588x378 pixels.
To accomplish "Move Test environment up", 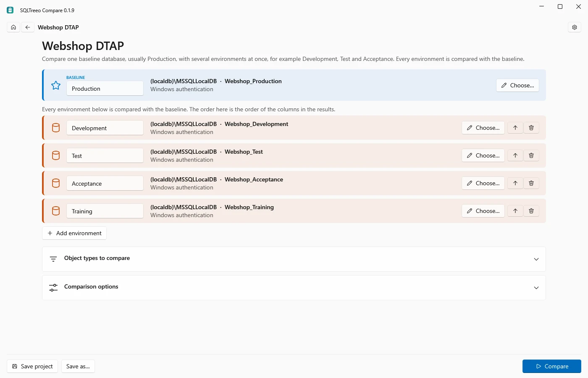I will point(515,155).
